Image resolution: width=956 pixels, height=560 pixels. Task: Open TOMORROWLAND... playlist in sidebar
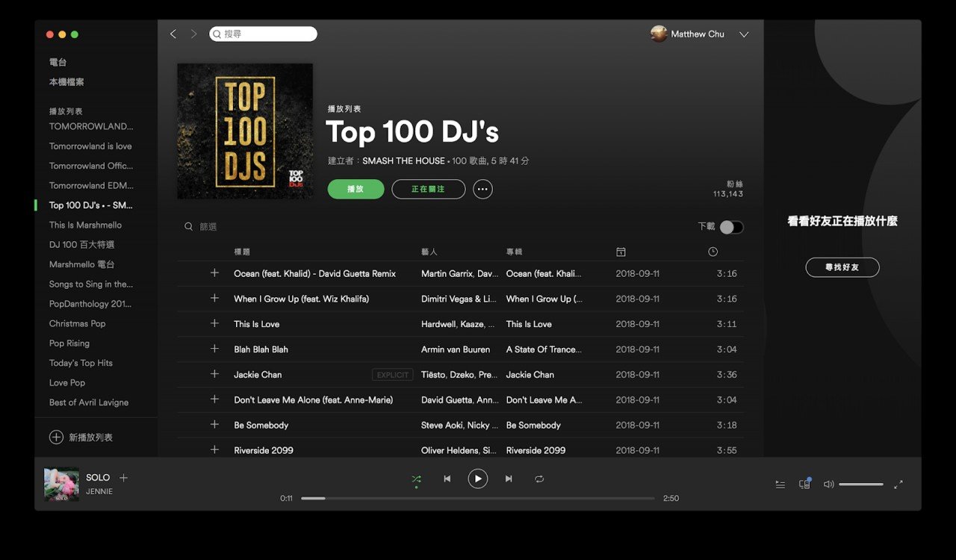(x=91, y=126)
